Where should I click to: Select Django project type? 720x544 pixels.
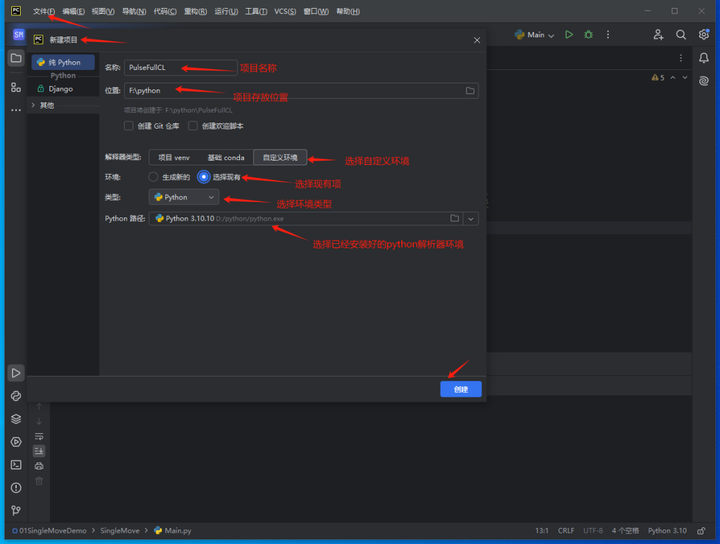coord(63,89)
